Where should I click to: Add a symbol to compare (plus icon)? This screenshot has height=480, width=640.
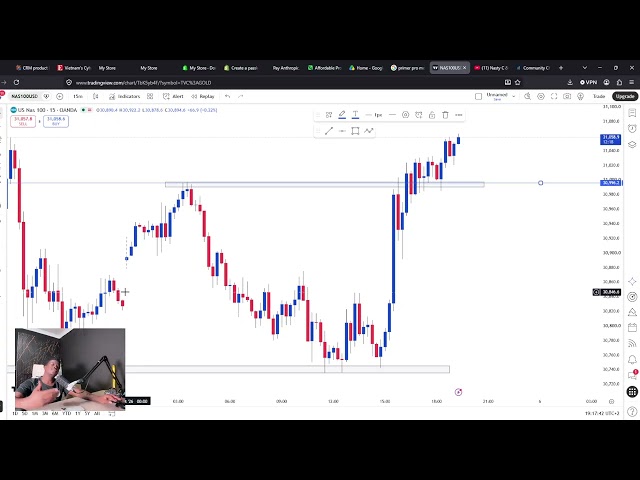(x=60, y=96)
